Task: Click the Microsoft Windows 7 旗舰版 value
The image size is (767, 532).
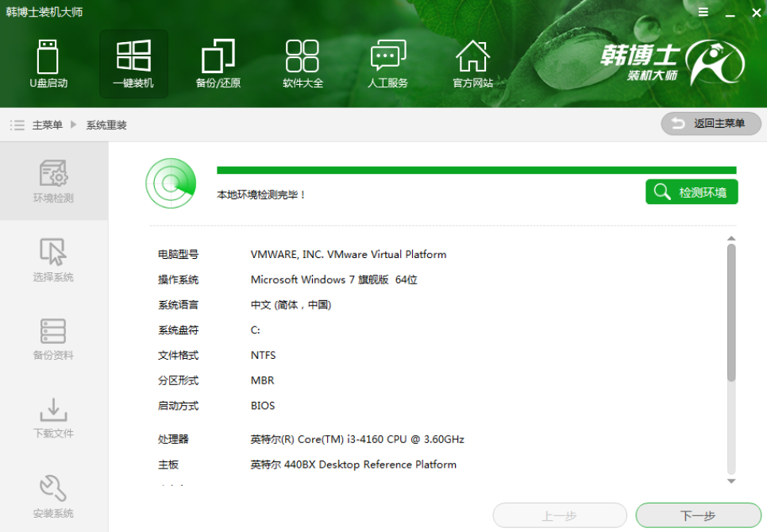Action: (333, 279)
